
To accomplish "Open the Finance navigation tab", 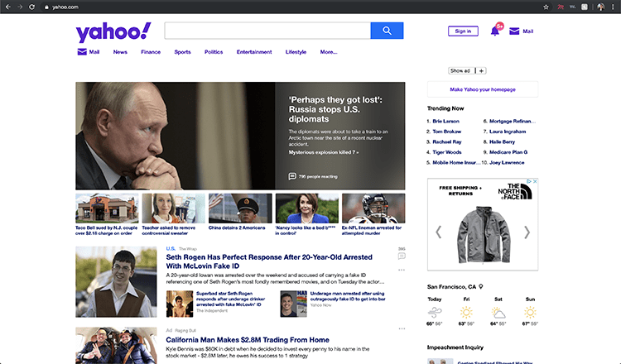I will tap(151, 52).
